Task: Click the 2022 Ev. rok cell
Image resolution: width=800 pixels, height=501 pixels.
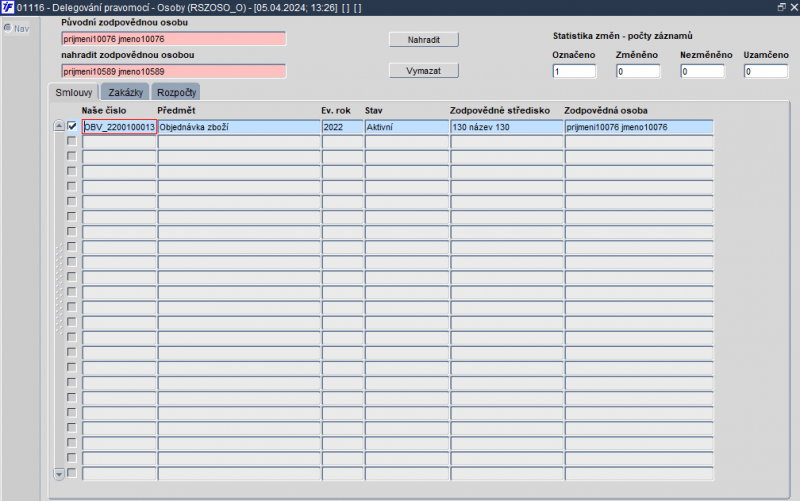Action: pyautogui.click(x=342, y=127)
